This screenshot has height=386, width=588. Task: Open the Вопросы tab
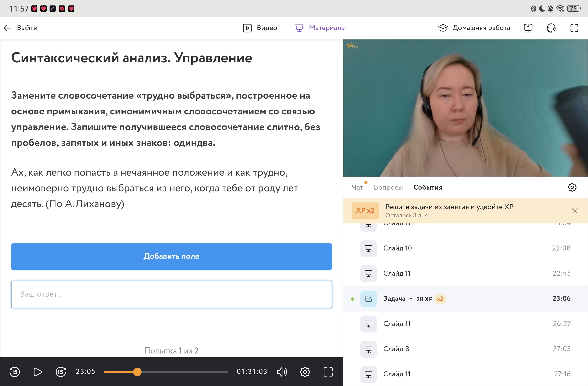click(388, 187)
